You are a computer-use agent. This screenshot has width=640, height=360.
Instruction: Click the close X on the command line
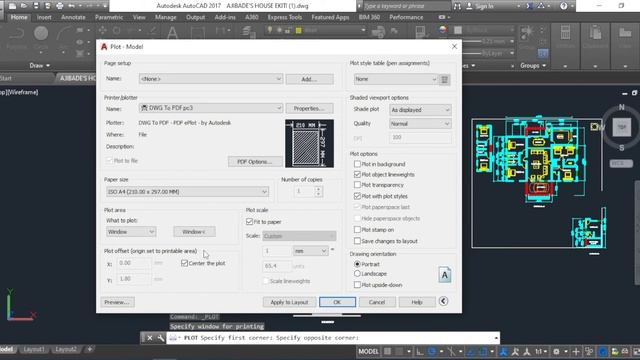click(x=150, y=338)
